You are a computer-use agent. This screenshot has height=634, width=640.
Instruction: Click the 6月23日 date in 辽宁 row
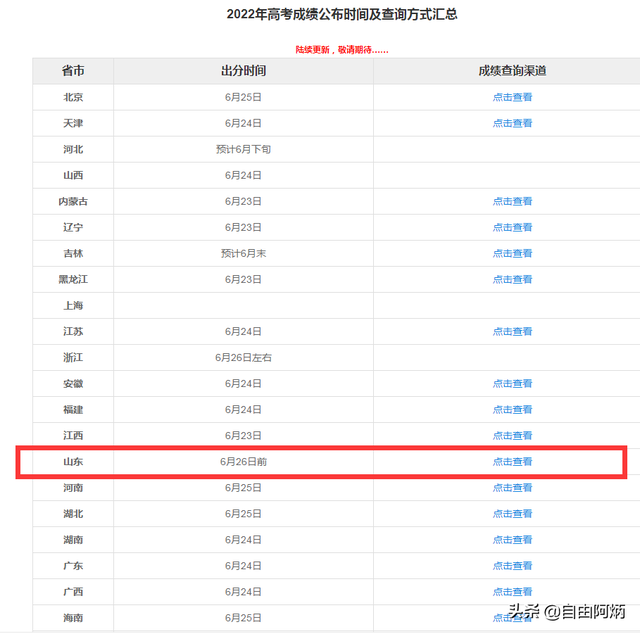(243, 227)
